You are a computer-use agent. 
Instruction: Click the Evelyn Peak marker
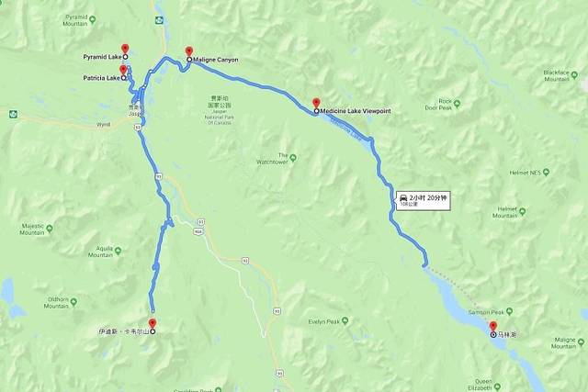pyautogui.click(x=345, y=321)
